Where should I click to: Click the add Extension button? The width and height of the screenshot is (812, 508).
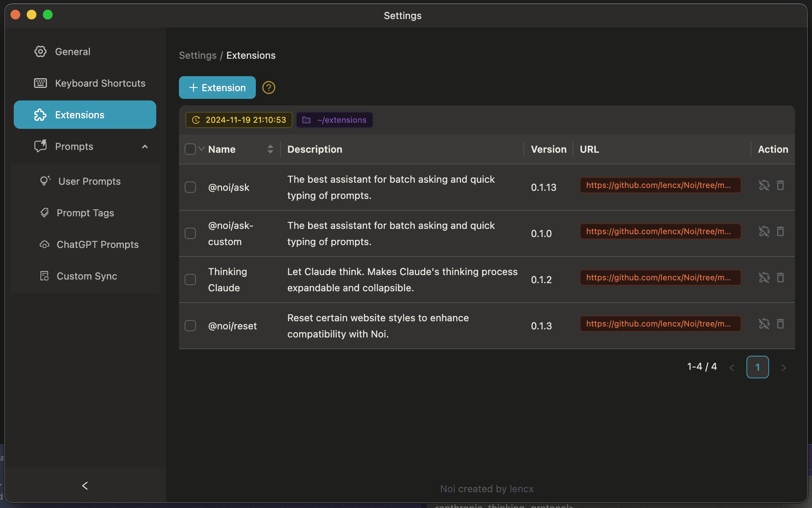[217, 88]
